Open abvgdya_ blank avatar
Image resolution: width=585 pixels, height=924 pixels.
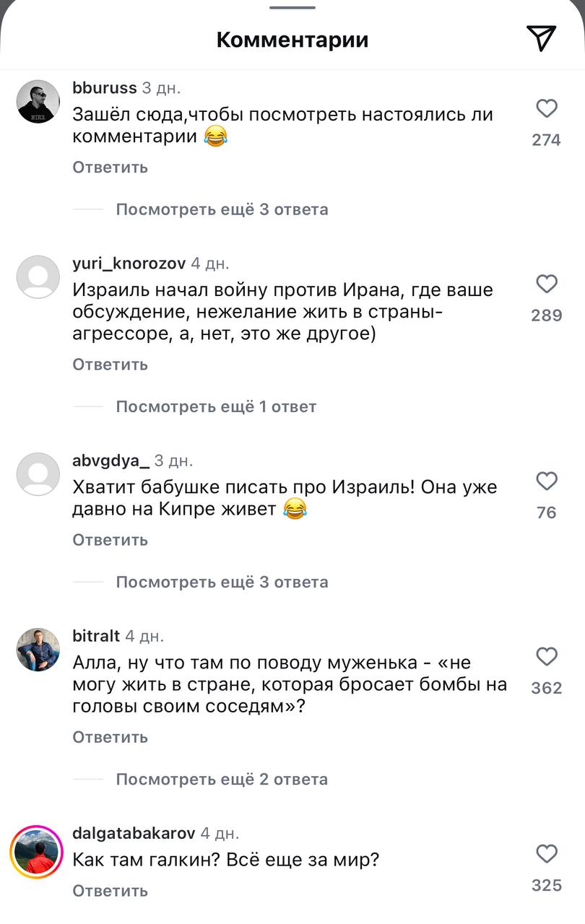tap(38, 474)
